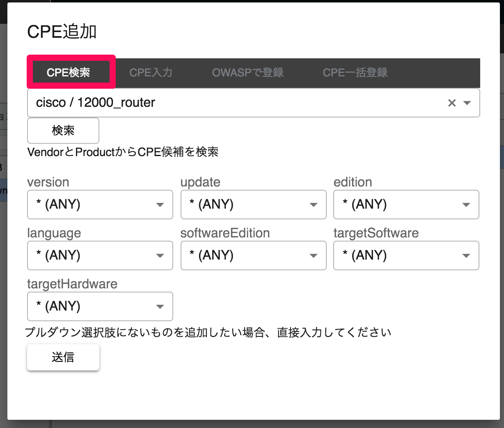Open the softwareEdition dropdown

click(253, 255)
